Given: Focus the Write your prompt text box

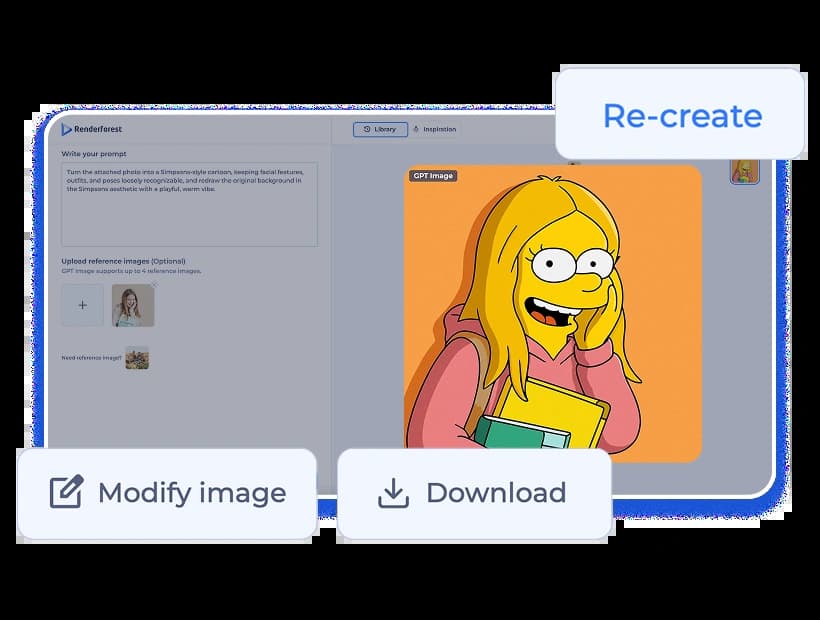Looking at the screenshot, I should point(189,204).
